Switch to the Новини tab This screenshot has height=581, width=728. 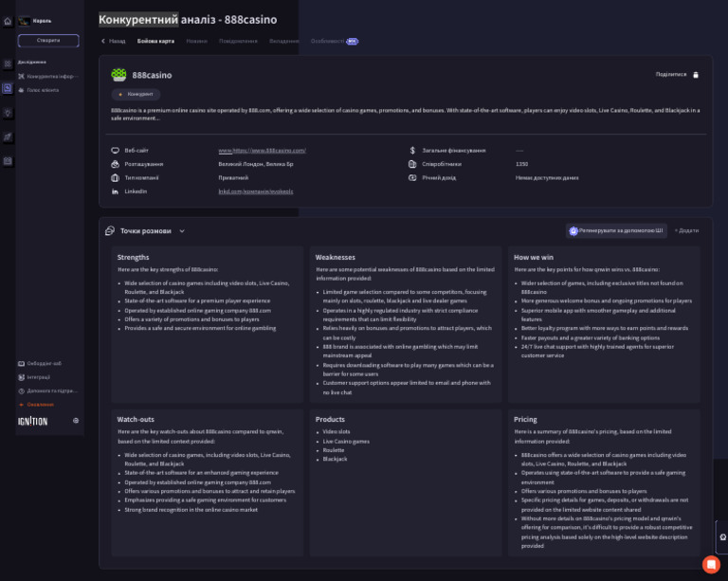click(196, 42)
